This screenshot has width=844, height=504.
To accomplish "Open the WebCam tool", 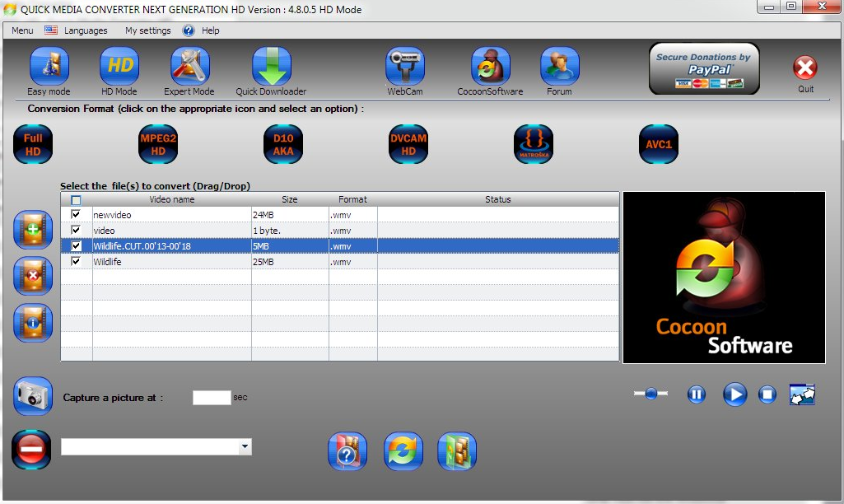I will [405, 66].
